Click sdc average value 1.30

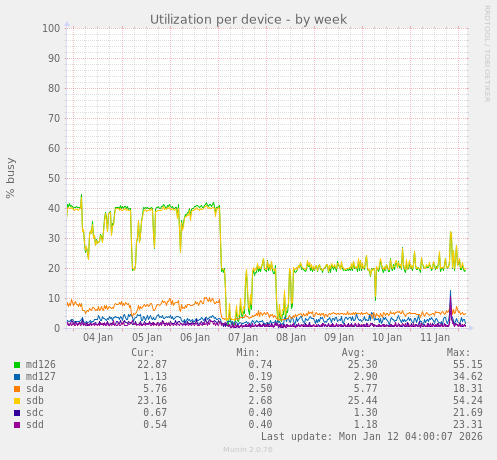point(366,413)
